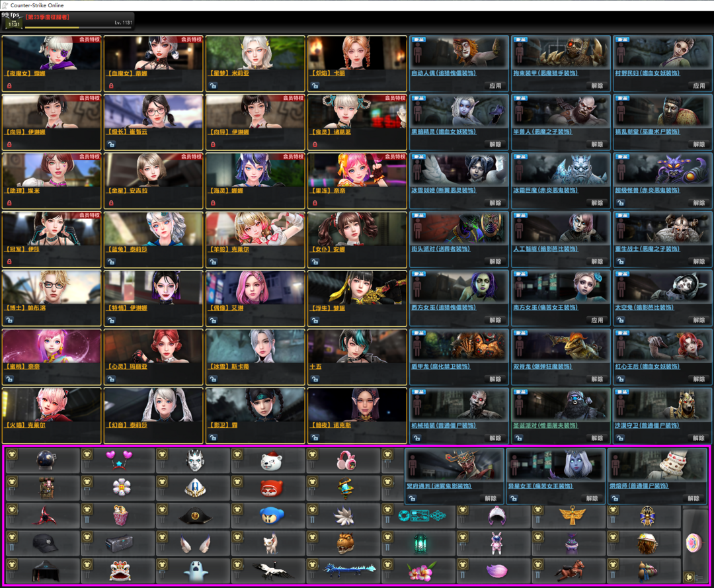
Task: Click the golden winged ankh accessory
Action: pyautogui.click(x=572, y=515)
